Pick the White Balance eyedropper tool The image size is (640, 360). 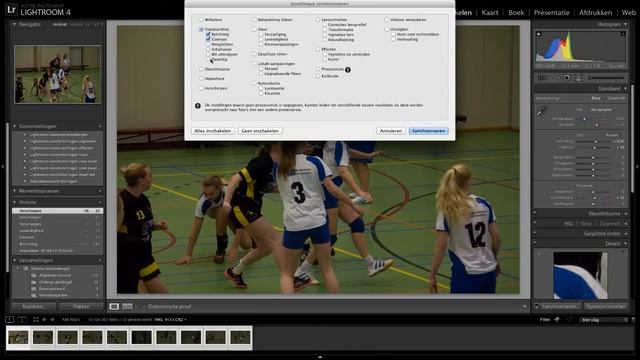tap(542, 111)
